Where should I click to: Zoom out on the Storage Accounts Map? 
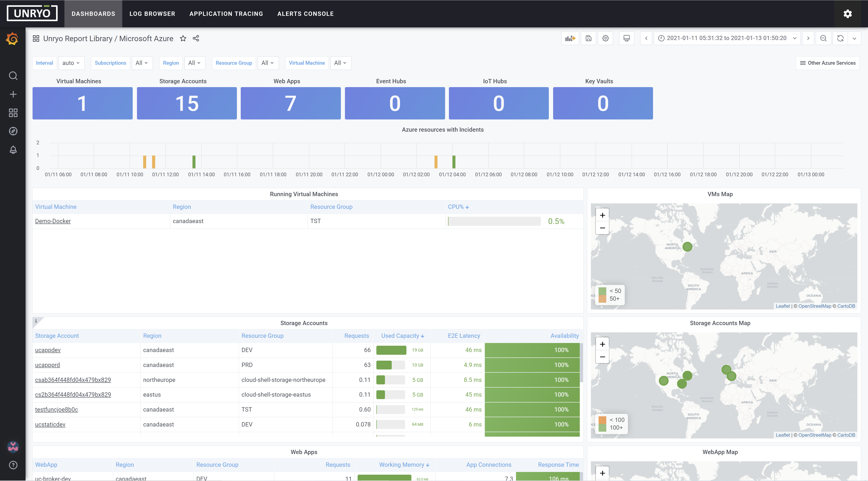[x=602, y=357]
